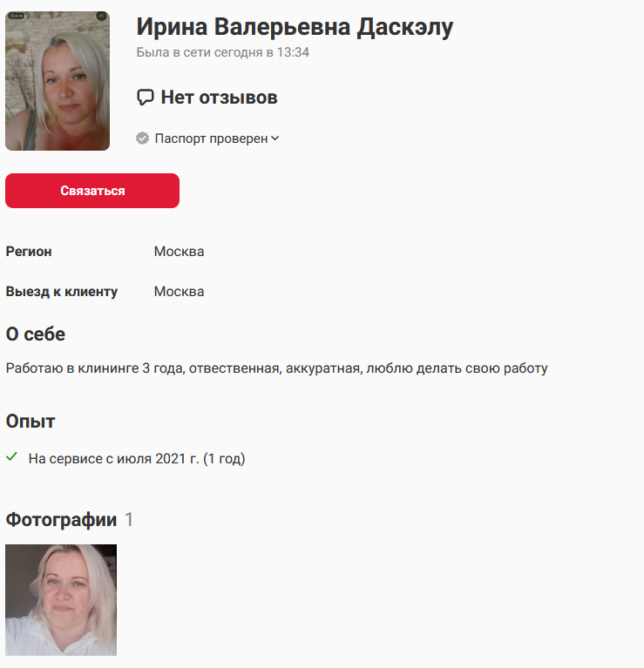
Task: Click the verified passport badge icon
Action: (142, 138)
